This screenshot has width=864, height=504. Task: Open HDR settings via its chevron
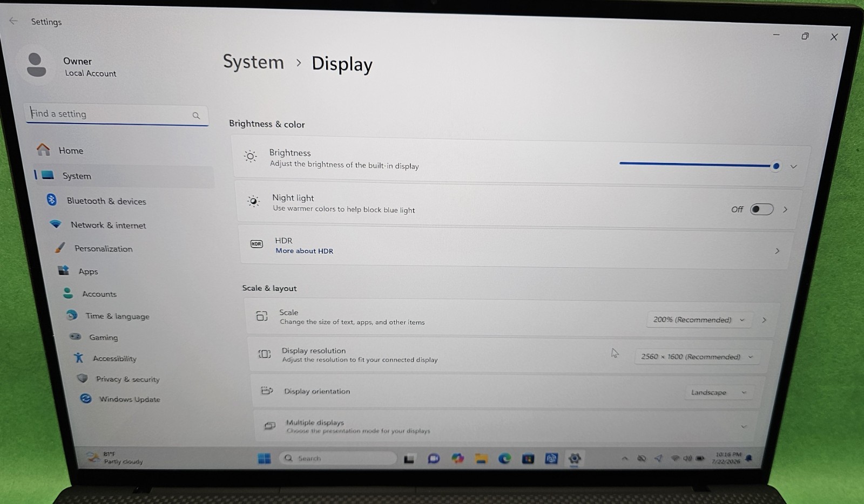click(x=777, y=251)
